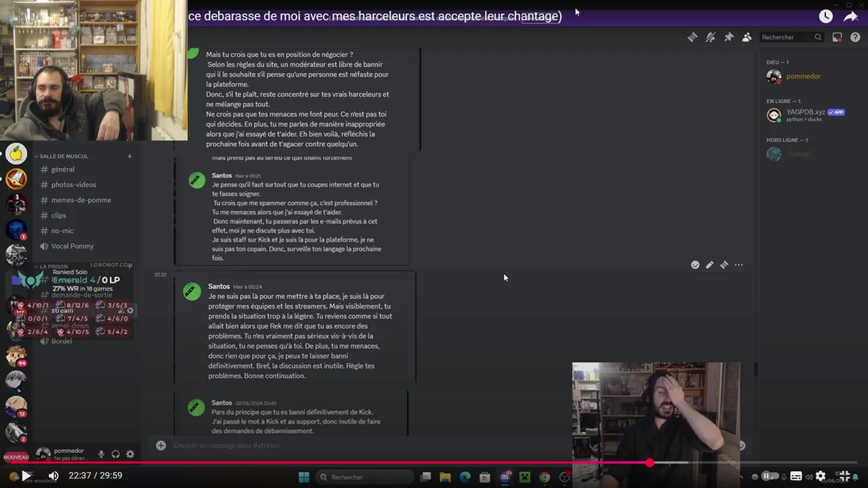Select the yellow apple server icon
The image size is (868, 488).
16,154
